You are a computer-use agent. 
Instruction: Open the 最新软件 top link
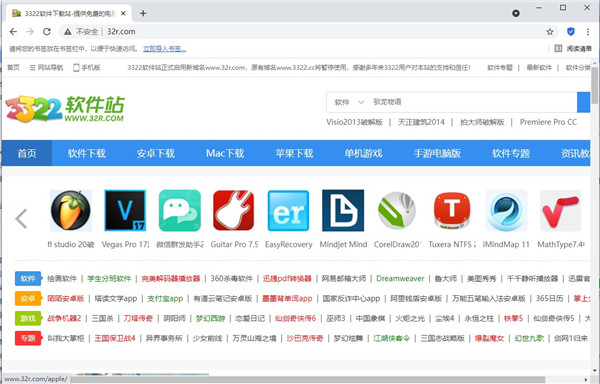(539, 68)
